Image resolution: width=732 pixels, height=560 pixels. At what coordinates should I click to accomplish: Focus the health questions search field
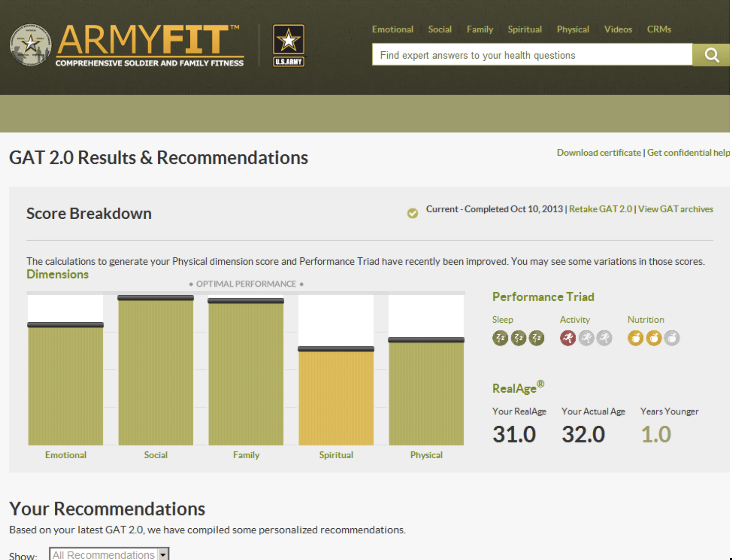click(x=532, y=55)
